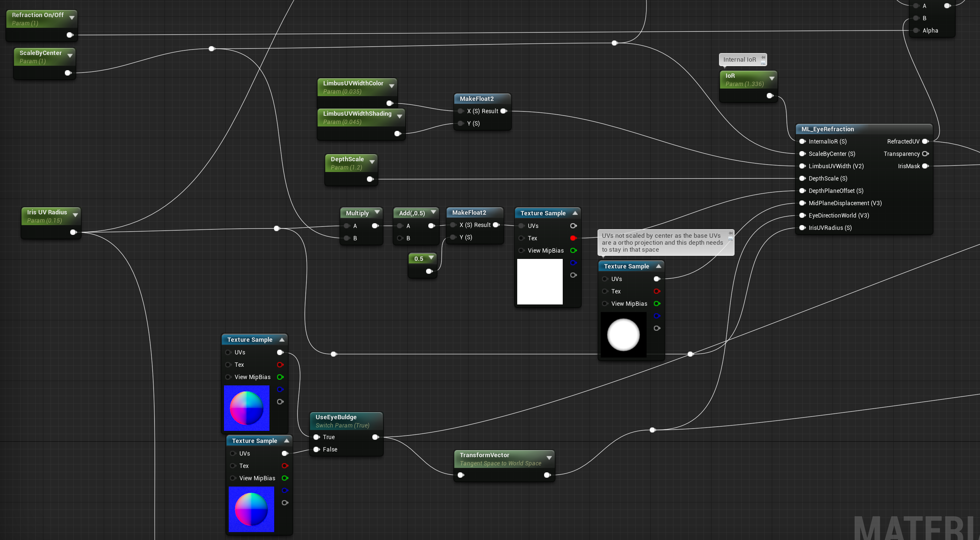Click the MakeFloat2 X (S) Result output pin
This screenshot has height=540, width=980.
click(503, 111)
